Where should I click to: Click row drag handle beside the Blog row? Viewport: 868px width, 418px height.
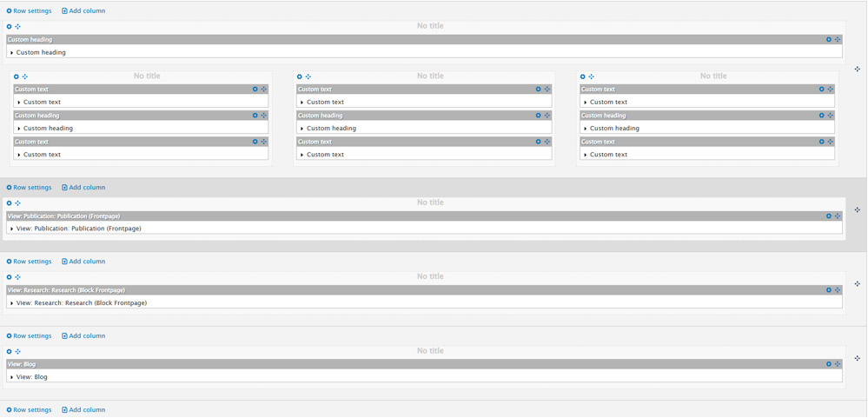click(858, 358)
